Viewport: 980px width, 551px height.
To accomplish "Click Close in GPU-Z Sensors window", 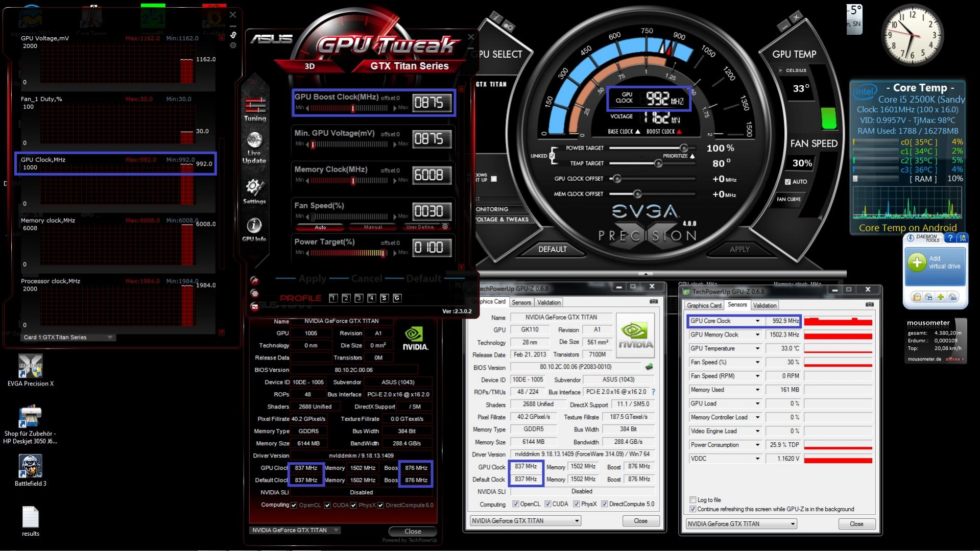I will 856,524.
